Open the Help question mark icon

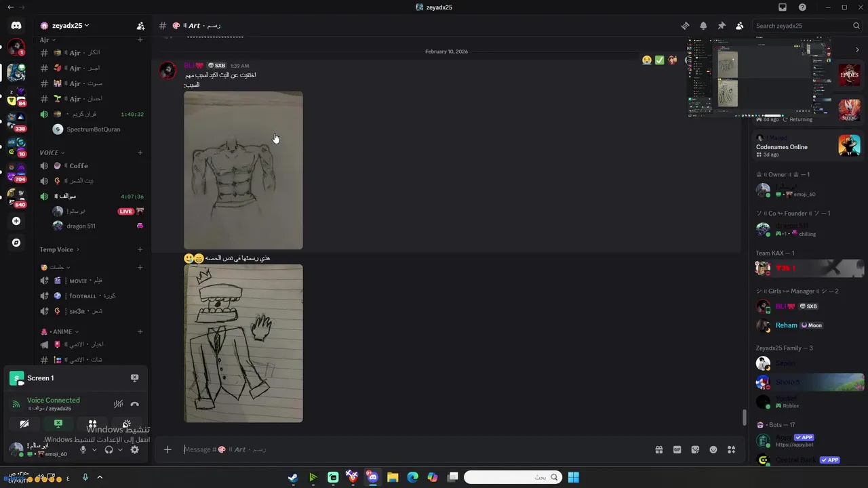(x=802, y=7)
